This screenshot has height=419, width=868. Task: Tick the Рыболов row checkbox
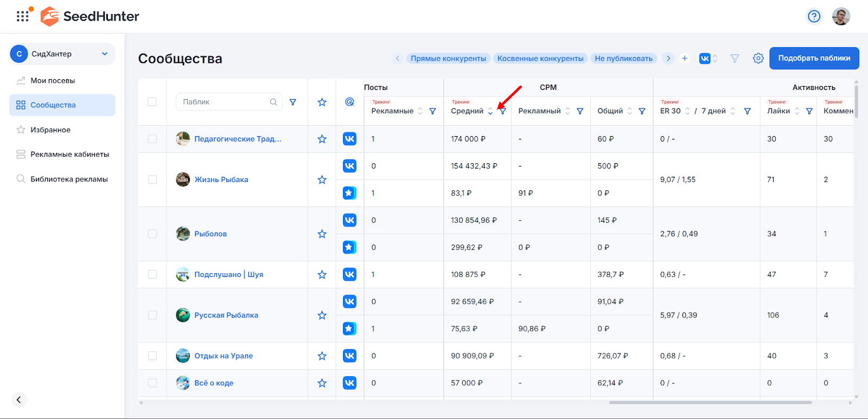[x=152, y=234]
